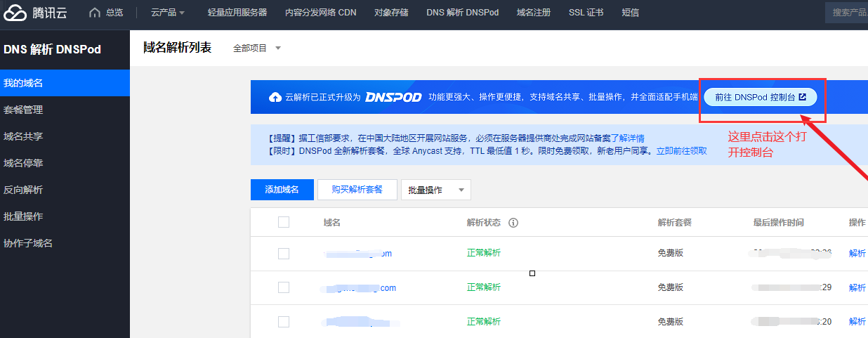Open DNS 解析 DNSPod nav item
Viewport: 868px width, 338px height.
pos(462,13)
